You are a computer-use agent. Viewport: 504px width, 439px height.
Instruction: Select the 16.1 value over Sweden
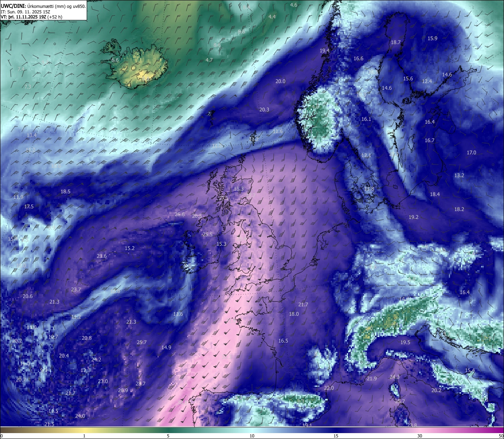pyautogui.click(x=366, y=119)
